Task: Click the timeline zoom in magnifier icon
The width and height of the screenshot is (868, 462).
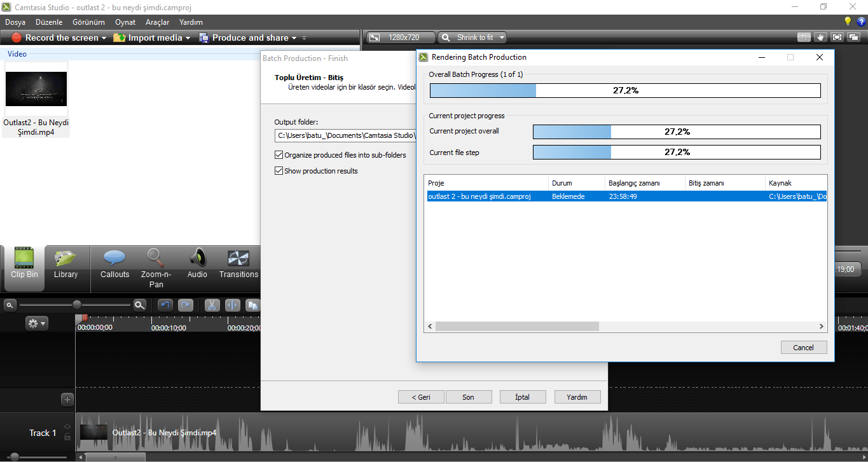Action: (140, 305)
